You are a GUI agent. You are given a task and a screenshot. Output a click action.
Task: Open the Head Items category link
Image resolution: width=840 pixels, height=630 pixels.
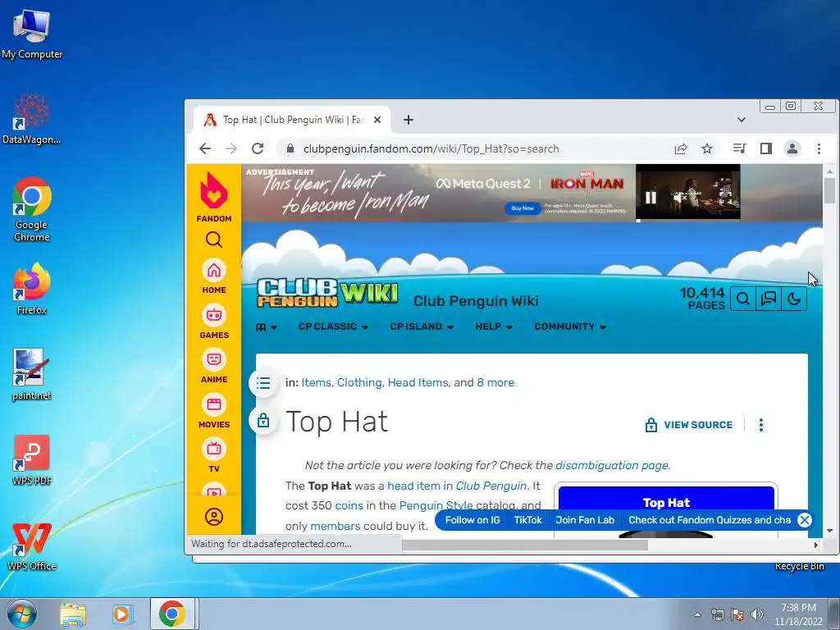coord(418,382)
